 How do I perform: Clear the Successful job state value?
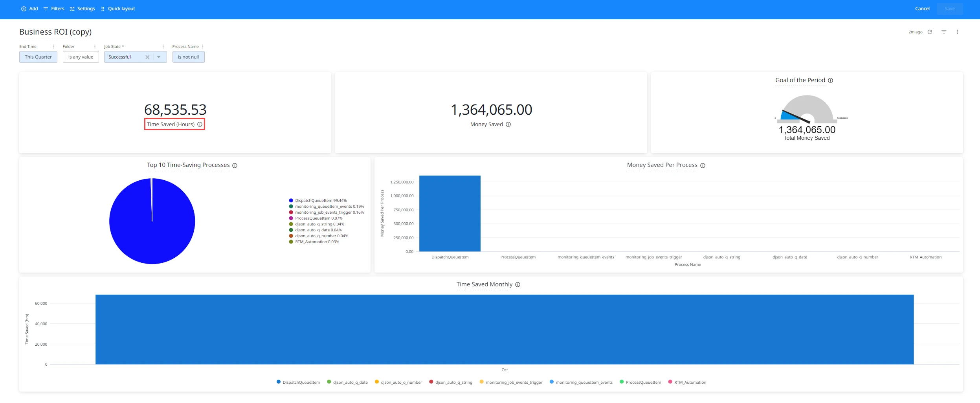click(147, 57)
